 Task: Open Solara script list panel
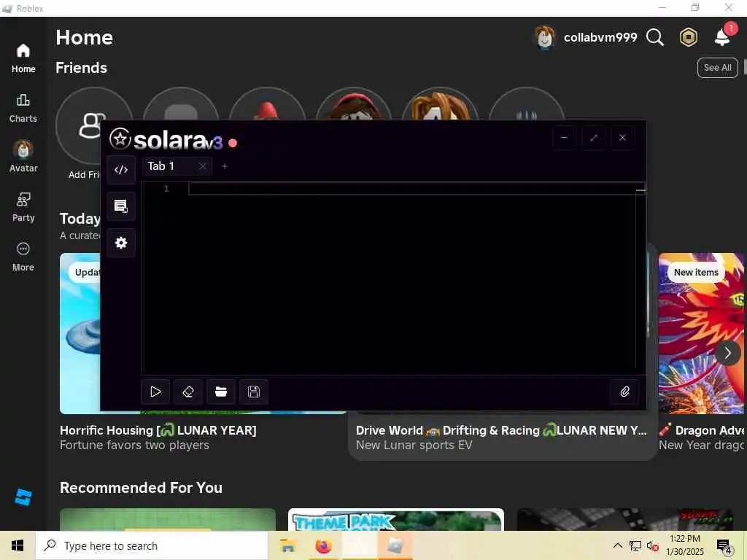point(121,206)
